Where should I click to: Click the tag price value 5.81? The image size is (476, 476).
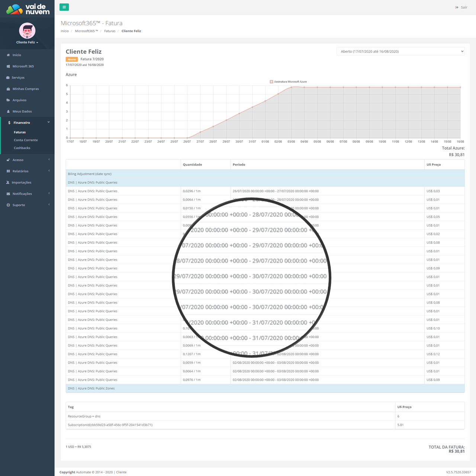pyautogui.click(x=400, y=425)
